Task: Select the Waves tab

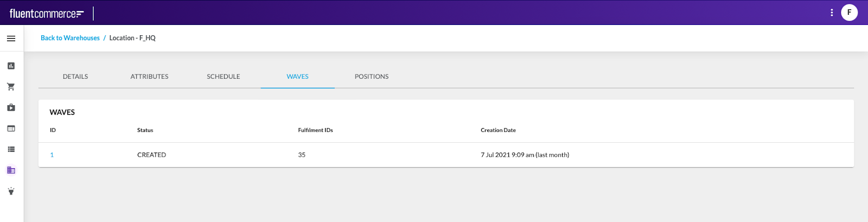Action: point(297,77)
